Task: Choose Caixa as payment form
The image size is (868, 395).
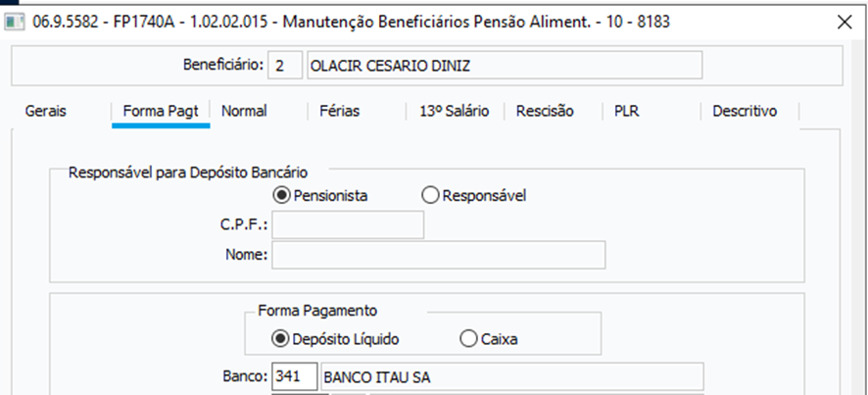Action: point(468,339)
